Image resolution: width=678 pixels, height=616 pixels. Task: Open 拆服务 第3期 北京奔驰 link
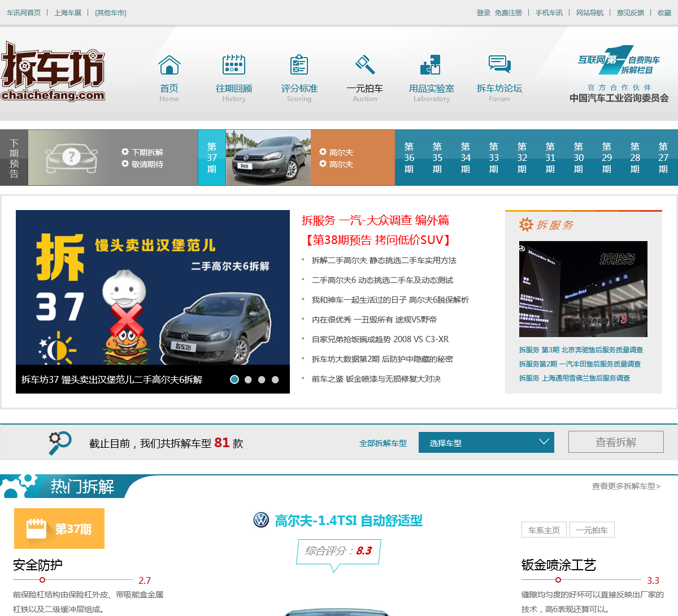coord(581,350)
